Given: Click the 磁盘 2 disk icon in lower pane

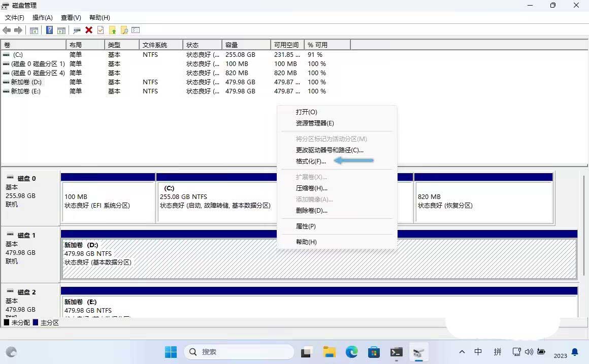Looking at the screenshot, I should pyautogui.click(x=10, y=291).
